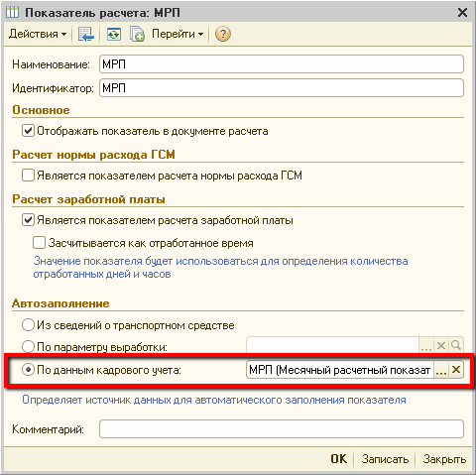Clear the МРП кадрового учета field with X

coord(456,370)
